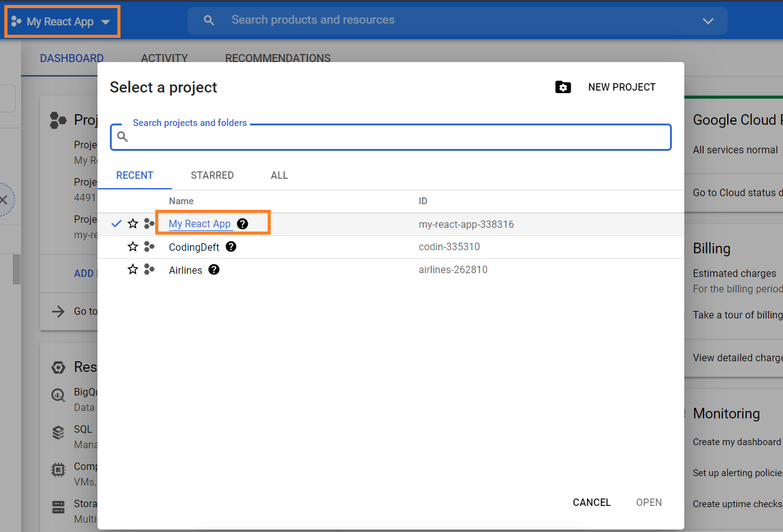Star the My React App project
The image size is (783, 532).
(x=132, y=223)
